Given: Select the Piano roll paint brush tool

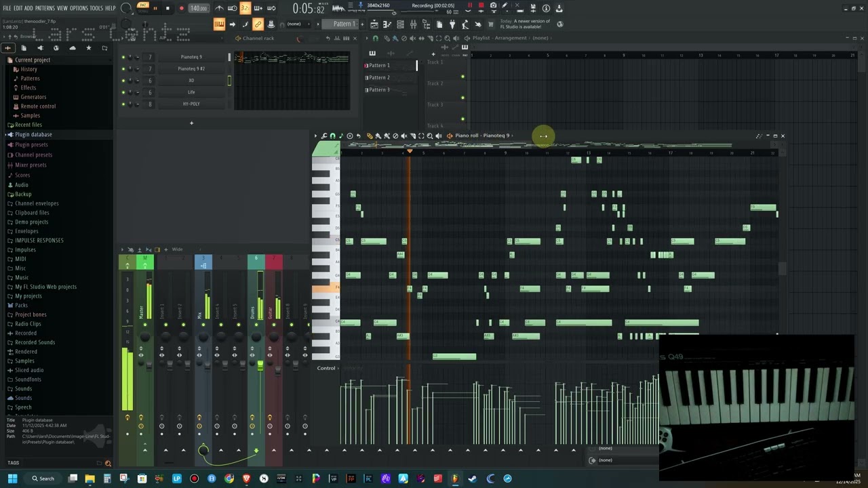Looking at the screenshot, I should click(x=378, y=136).
